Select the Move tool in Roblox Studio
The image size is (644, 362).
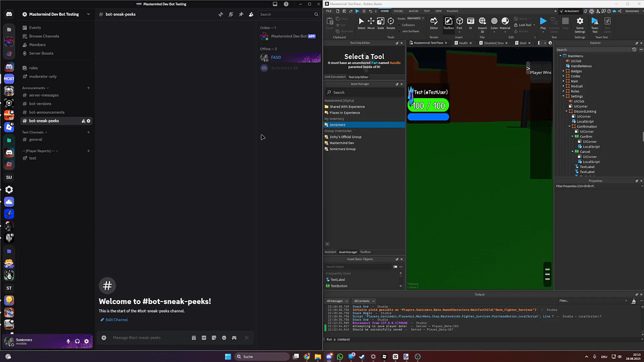click(x=371, y=23)
